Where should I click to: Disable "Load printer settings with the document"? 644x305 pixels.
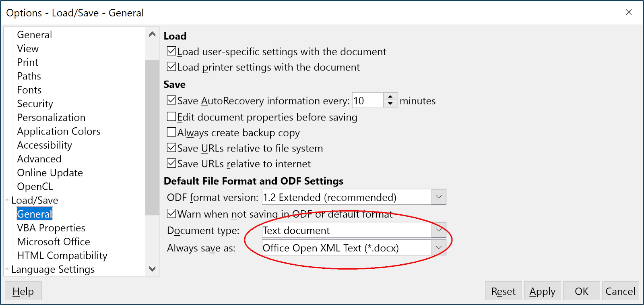[x=171, y=67]
